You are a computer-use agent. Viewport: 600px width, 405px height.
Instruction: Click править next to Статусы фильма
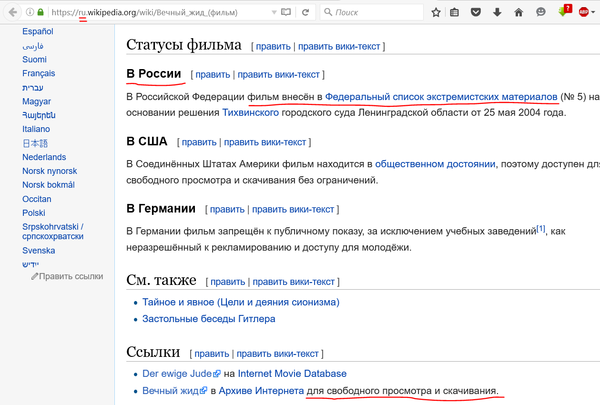point(273,46)
